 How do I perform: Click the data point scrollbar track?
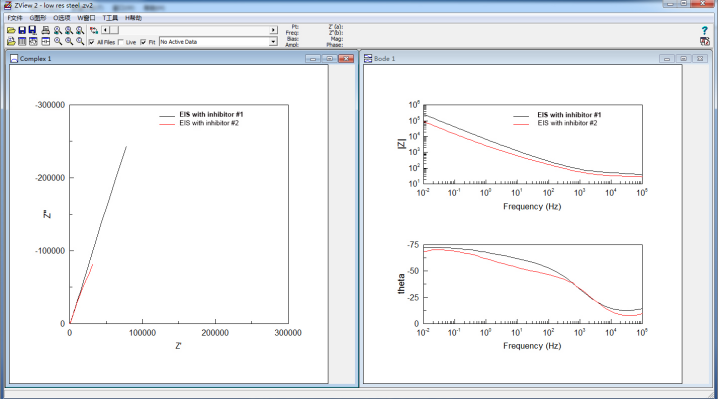coord(194,30)
